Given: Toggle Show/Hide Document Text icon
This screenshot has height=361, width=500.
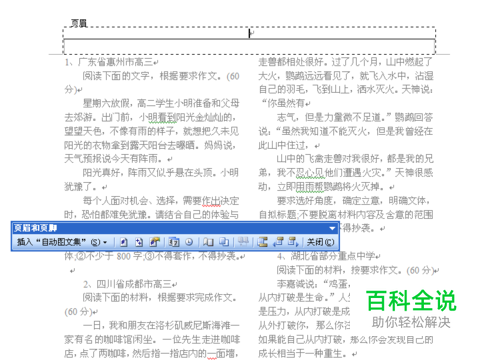Looking at the screenshot, I should 224,242.
